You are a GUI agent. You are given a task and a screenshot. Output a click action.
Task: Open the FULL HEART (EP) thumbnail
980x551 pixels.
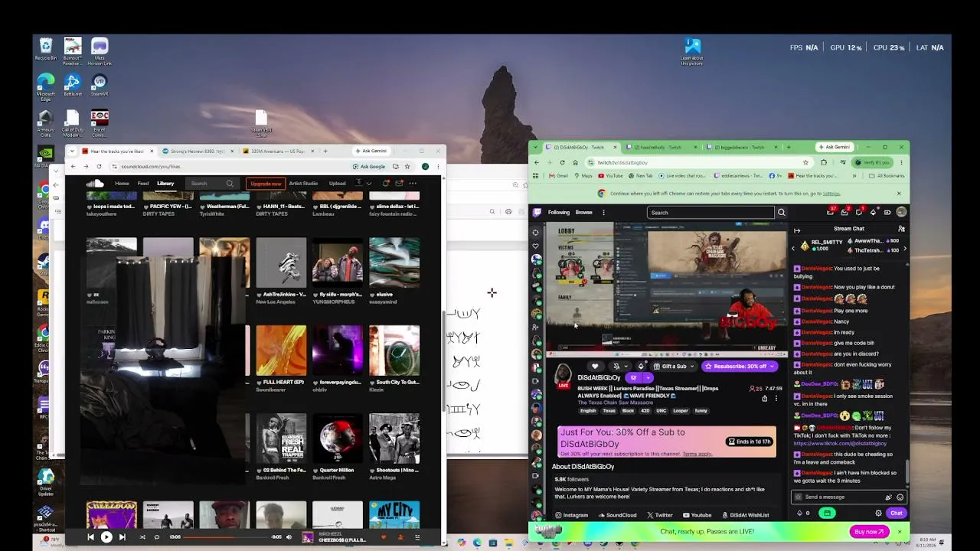coord(281,350)
